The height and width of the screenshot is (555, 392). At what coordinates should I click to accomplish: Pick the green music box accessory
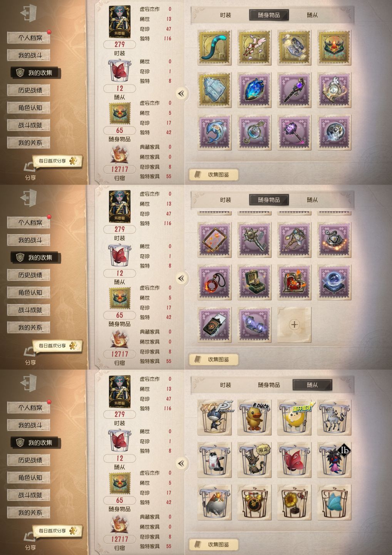pos(255,282)
